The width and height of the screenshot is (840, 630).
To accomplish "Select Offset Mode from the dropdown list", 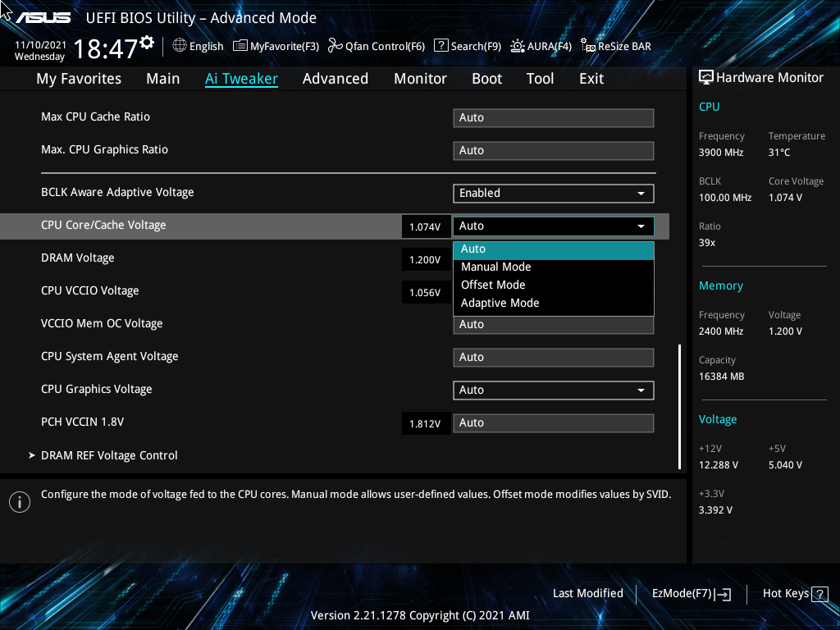I will pos(554,285).
